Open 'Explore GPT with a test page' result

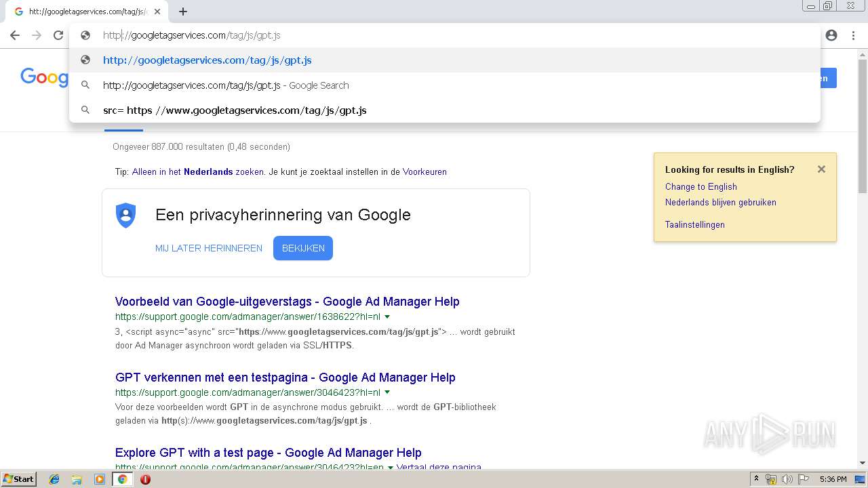[x=269, y=453]
